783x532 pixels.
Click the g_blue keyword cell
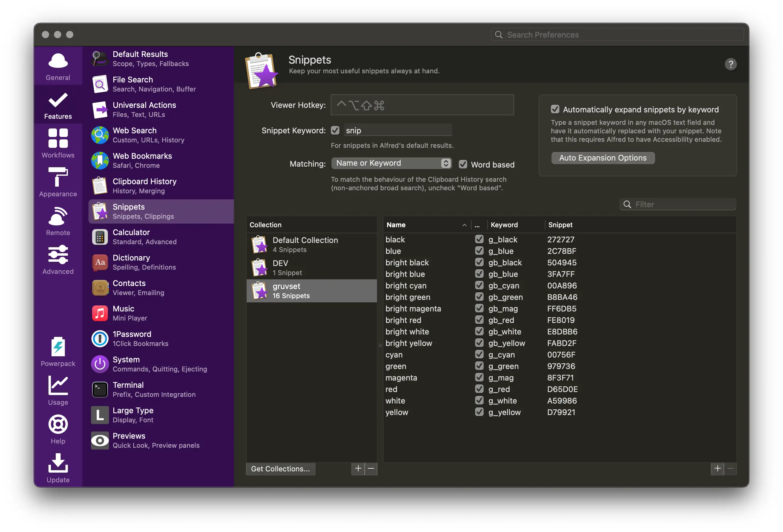(x=501, y=251)
